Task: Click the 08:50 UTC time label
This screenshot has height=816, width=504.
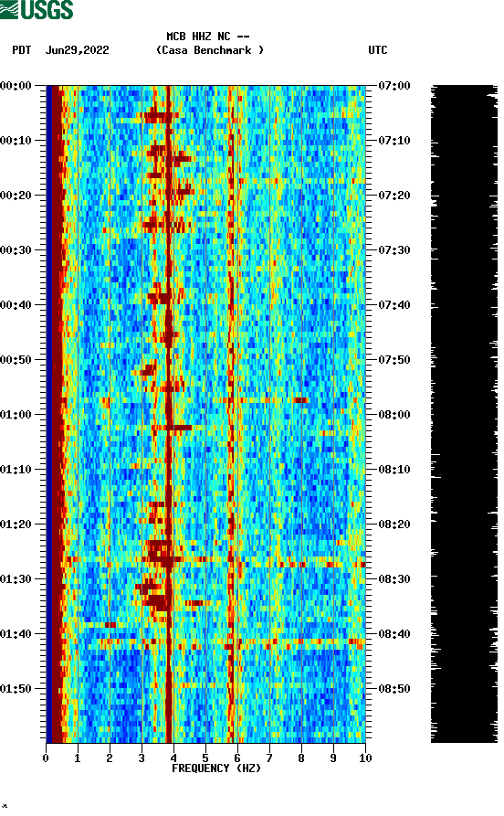Action: point(394,688)
